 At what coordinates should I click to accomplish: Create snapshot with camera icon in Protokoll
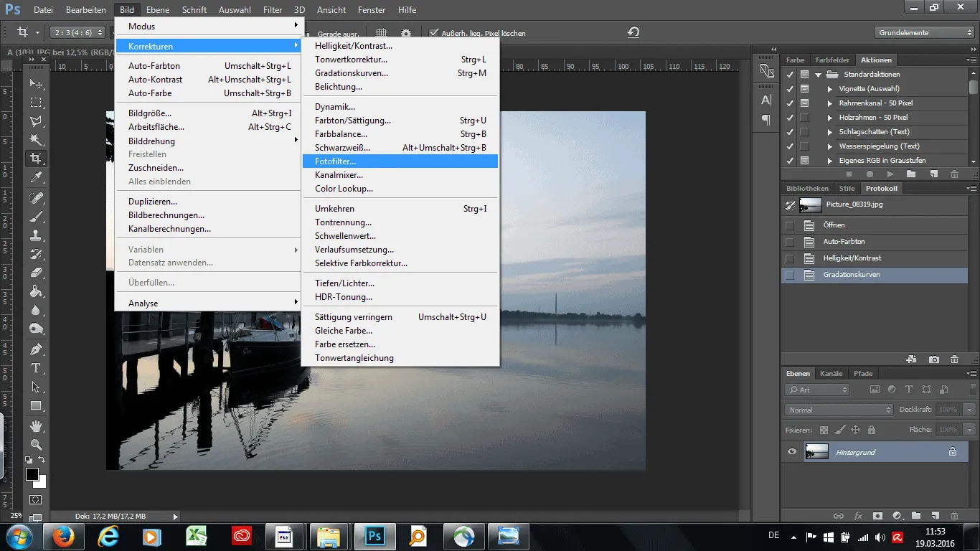pyautogui.click(x=934, y=359)
